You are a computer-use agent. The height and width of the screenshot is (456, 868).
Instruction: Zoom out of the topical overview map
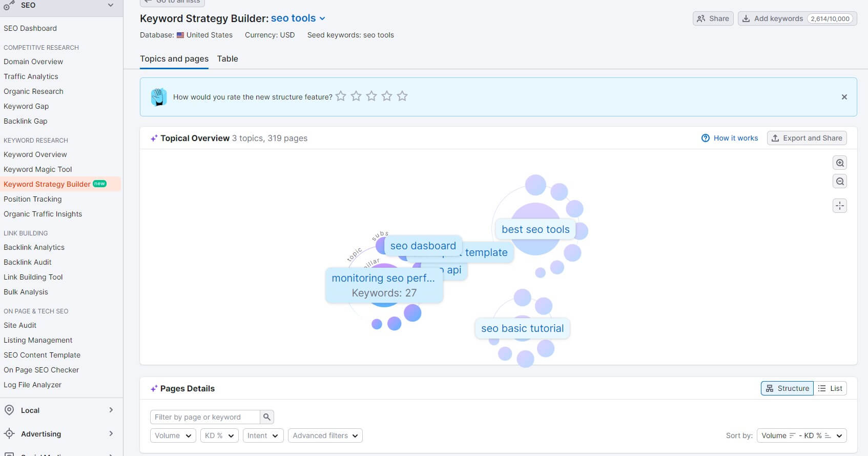840,182
